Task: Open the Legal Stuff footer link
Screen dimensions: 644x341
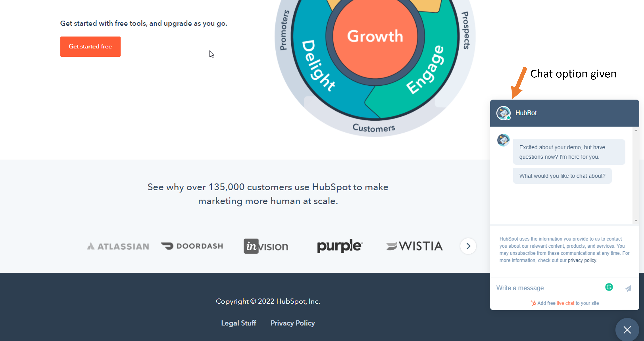Action: coord(239,323)
